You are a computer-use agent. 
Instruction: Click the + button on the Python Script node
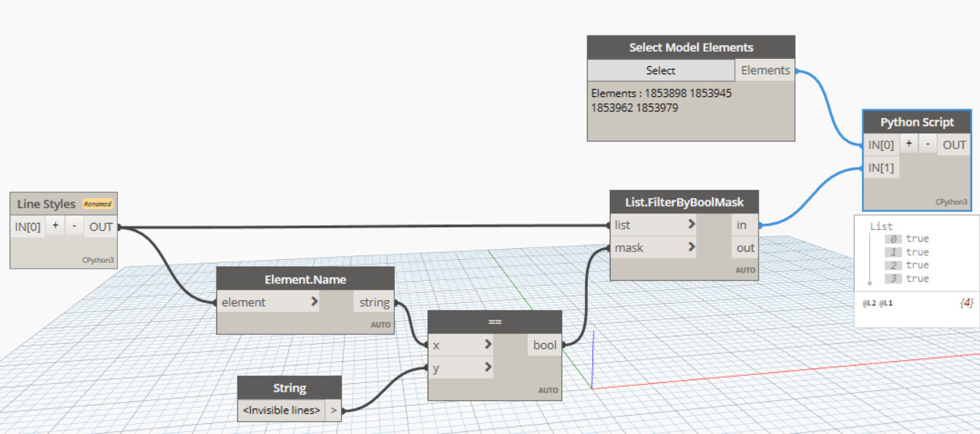click(x=909, y=144)
